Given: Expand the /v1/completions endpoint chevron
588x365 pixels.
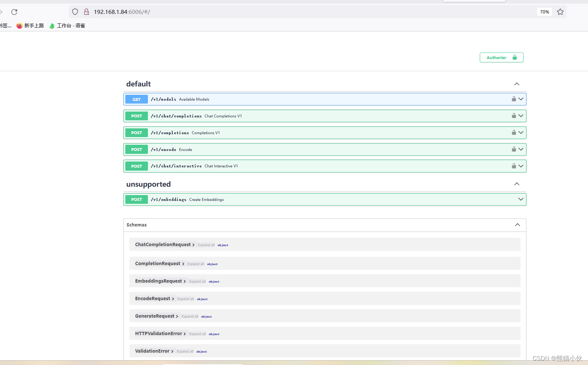Looking at the screenshot, I should point(521,132).
